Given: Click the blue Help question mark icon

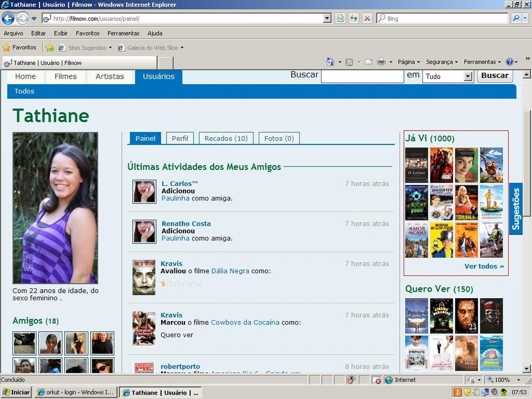Looking at the screenshot, I should (509, 62).
